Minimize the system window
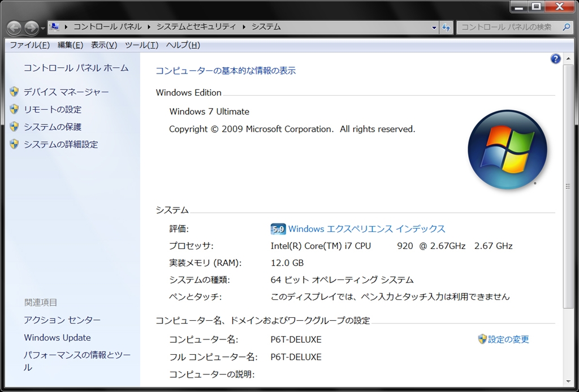This screenshot has height=392, width=579. click(519, 7)
